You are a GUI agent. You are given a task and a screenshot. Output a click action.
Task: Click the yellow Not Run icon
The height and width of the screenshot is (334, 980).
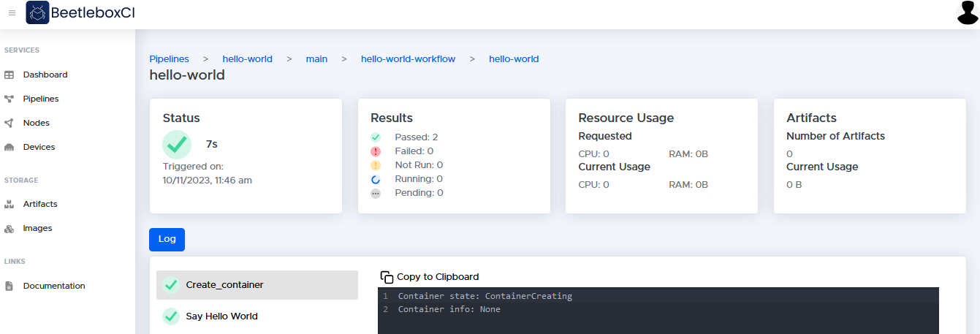tap(376, 165)
